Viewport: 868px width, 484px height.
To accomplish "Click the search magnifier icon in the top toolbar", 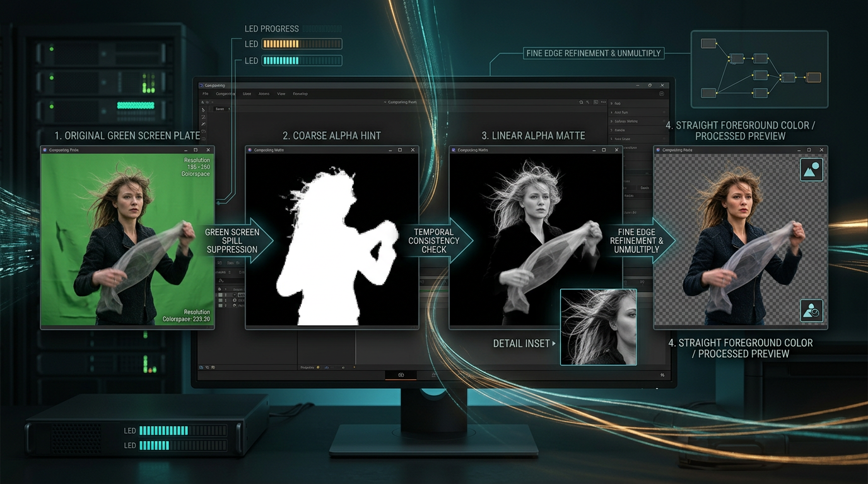I will point(581,101).
